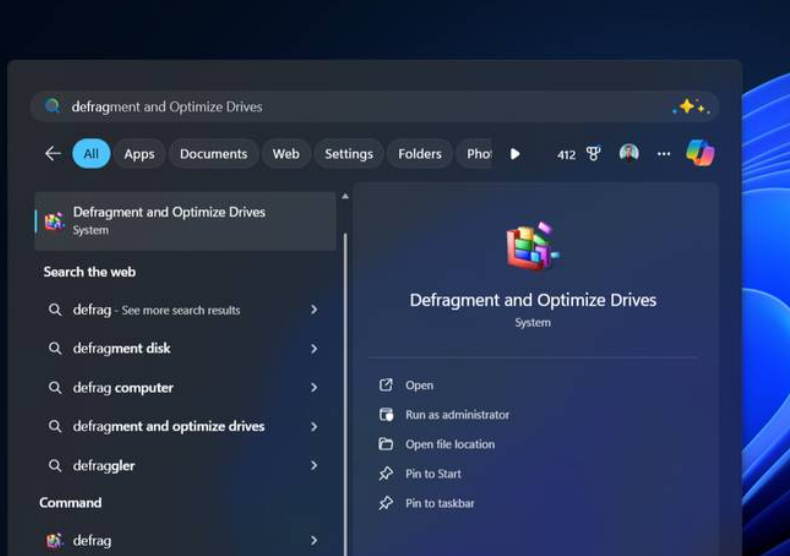Open the three-dots more options menu
Screen dimensions: 790x556
pyautogui.click(x=663, y=154)
